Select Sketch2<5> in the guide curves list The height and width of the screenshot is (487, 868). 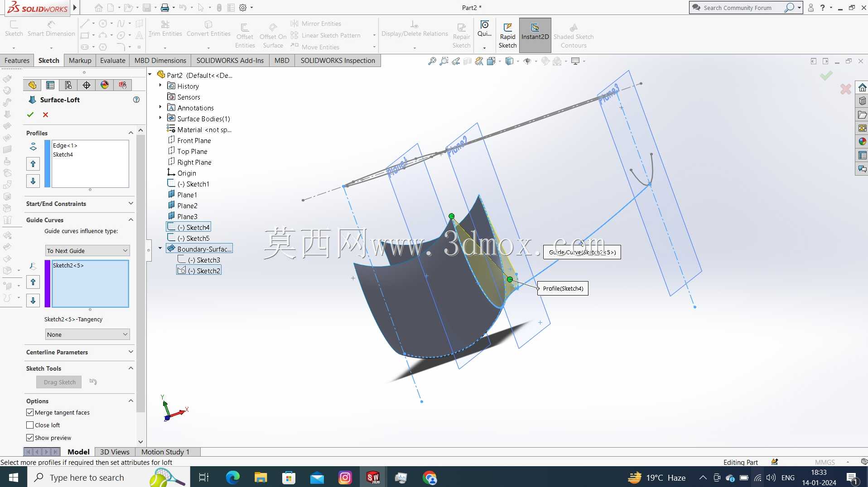click(x=68, y=265)
